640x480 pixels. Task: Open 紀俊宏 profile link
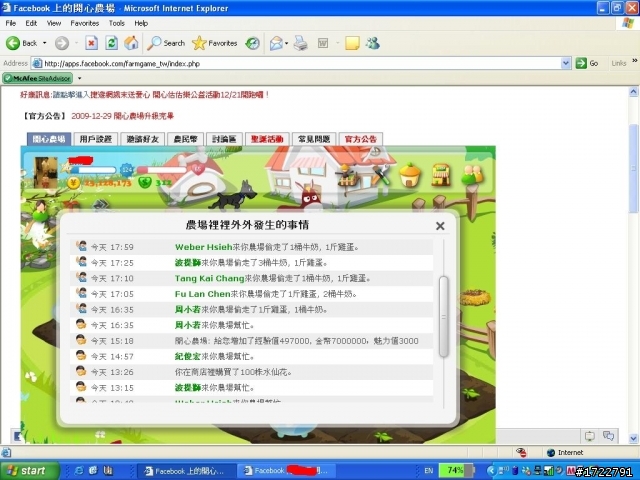pos(188,356)
